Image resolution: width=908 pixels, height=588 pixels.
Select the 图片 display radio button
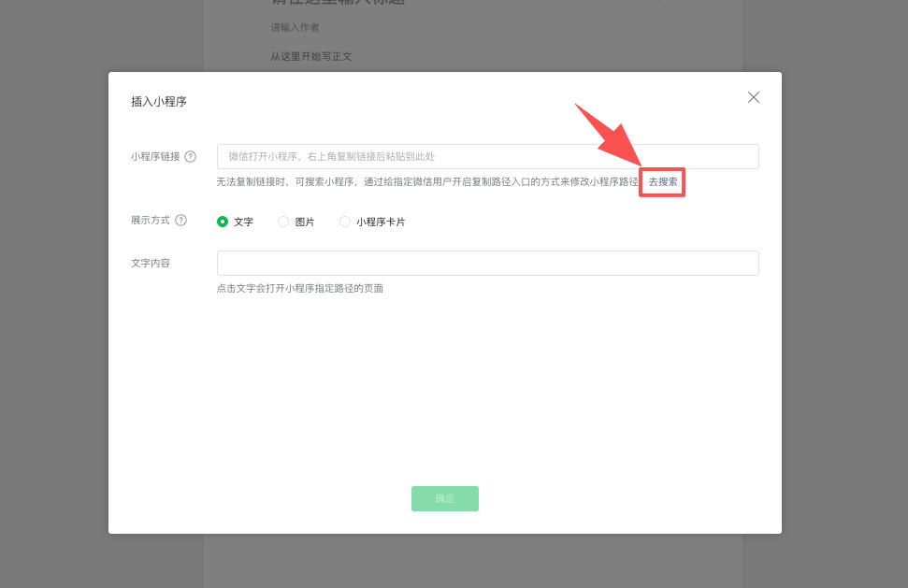click(x=283, y=222)
